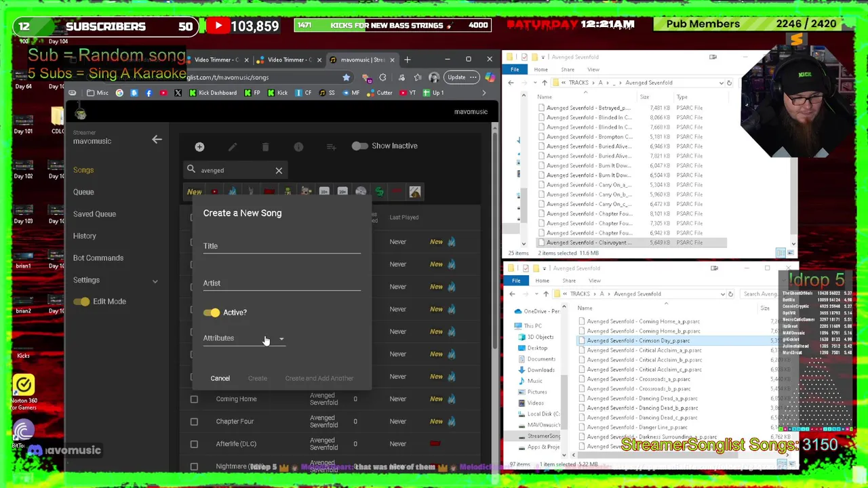Open address bar dropdown in top Explorer window
The width and height of the screenshot is (868, 488).
721,83
